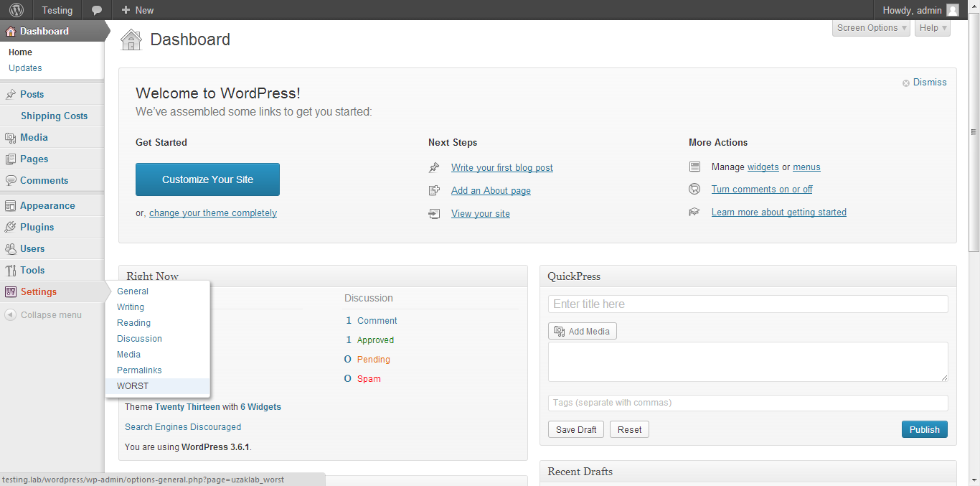This screenshot has height=486, width=980.
Task: Open the admin avatar image
Action: 952,10
